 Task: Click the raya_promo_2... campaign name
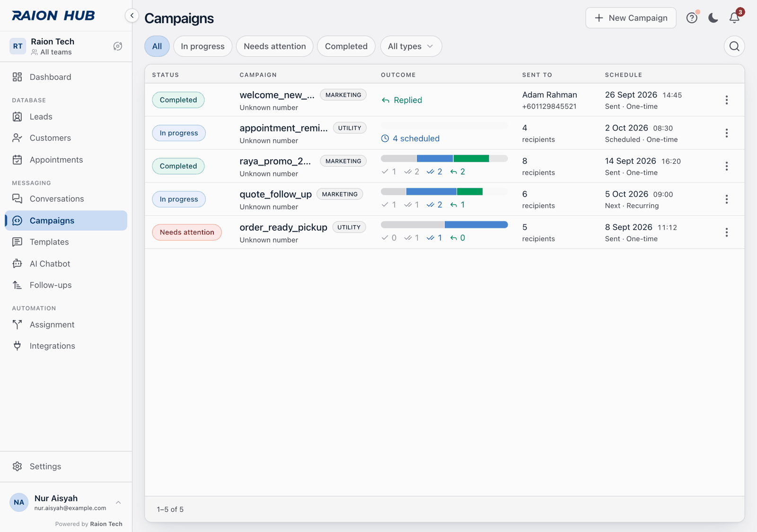[275, 161]
